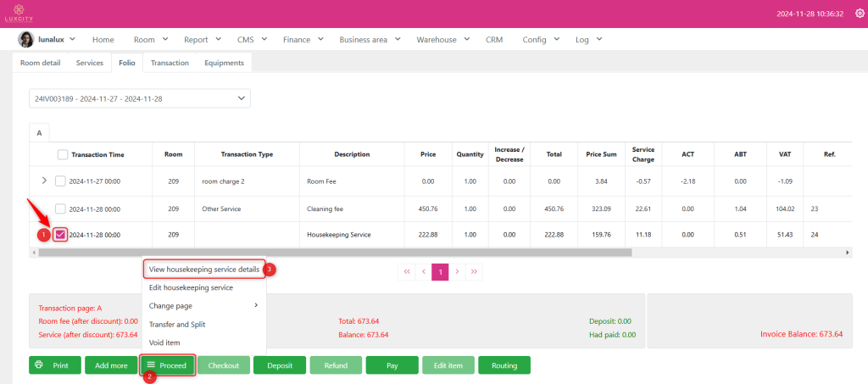Click the Print button with printer icon
868x384 pixels.
(55, 365)
